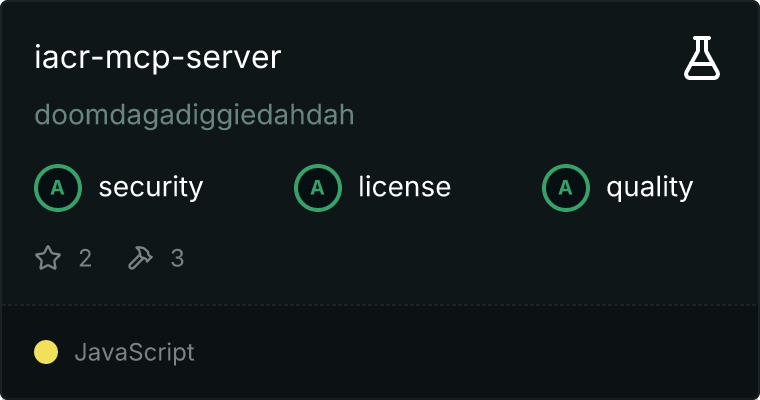Click the letter A inside security circle
This screenshot has height=400, width=760.
point(58,188)
